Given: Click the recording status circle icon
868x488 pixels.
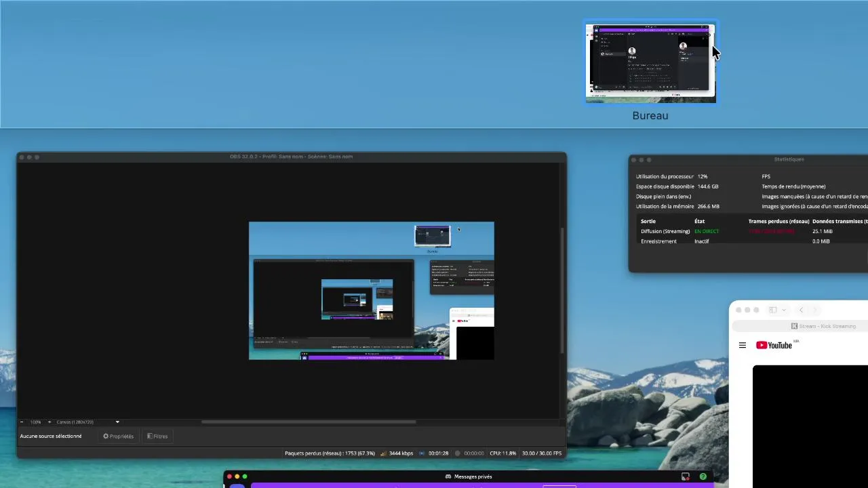Looking at the screenshot, I should click(x=458, y=453).
